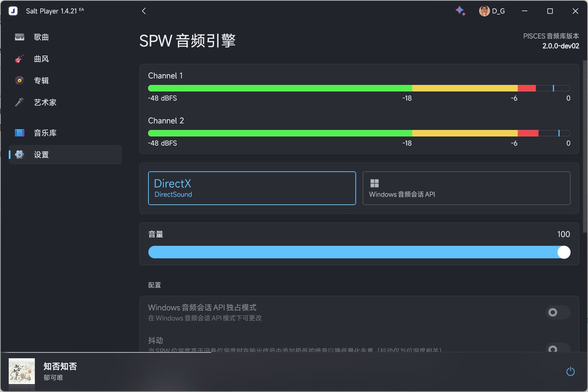Open the 曲风 genres page
The height and width of the screenshot is (392, 588).
pos(65,59)
